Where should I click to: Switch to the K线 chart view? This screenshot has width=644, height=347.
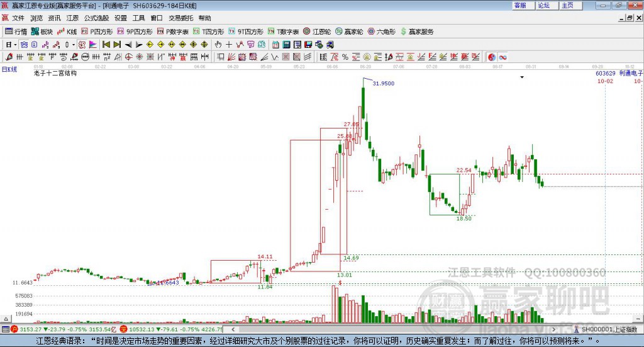tap(67, 31)
